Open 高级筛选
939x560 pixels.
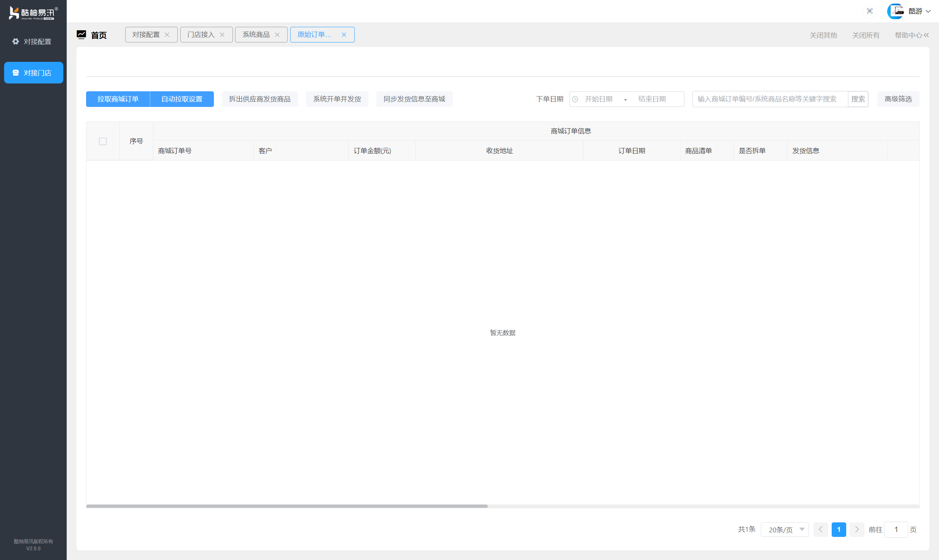pos(898,99)
